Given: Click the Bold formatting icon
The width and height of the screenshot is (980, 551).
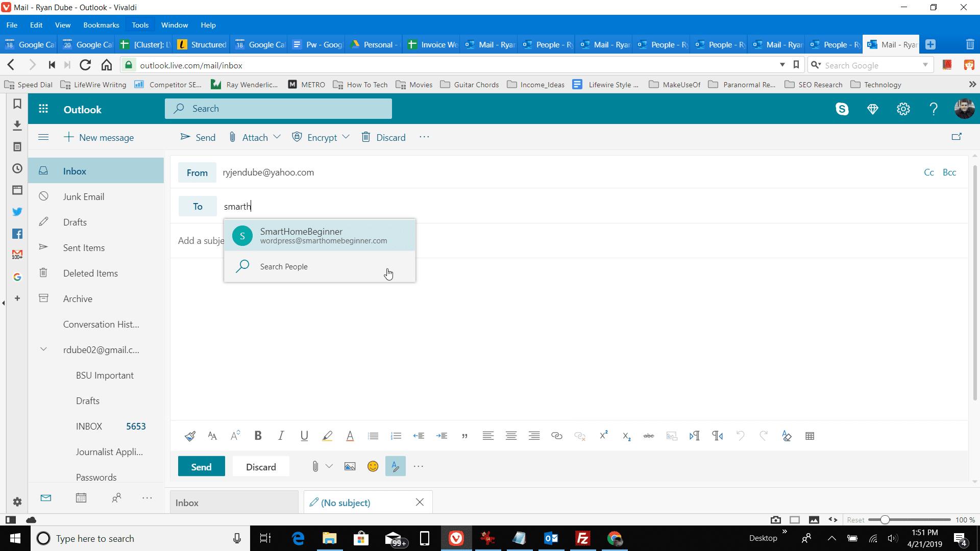Looking at the screenshot, I should point(258,436).
